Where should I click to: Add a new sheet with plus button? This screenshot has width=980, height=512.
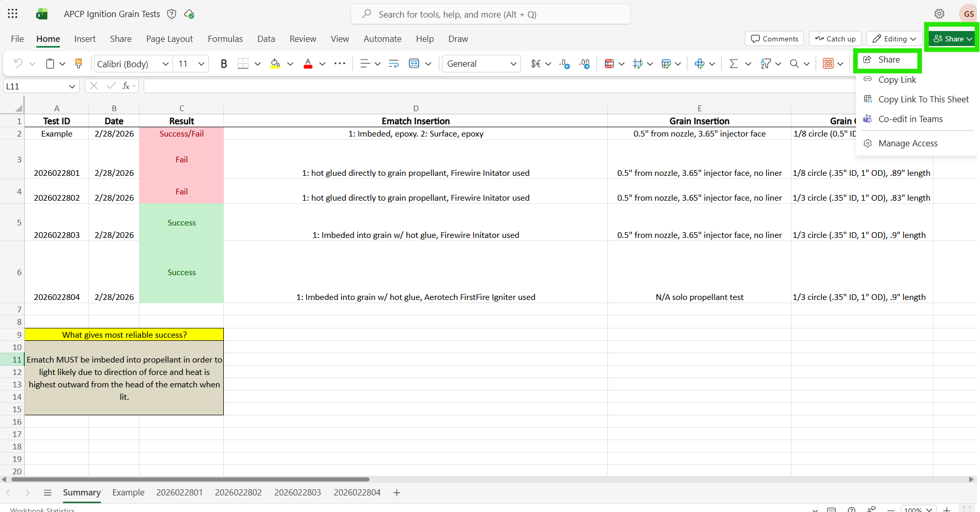[396, 492]
